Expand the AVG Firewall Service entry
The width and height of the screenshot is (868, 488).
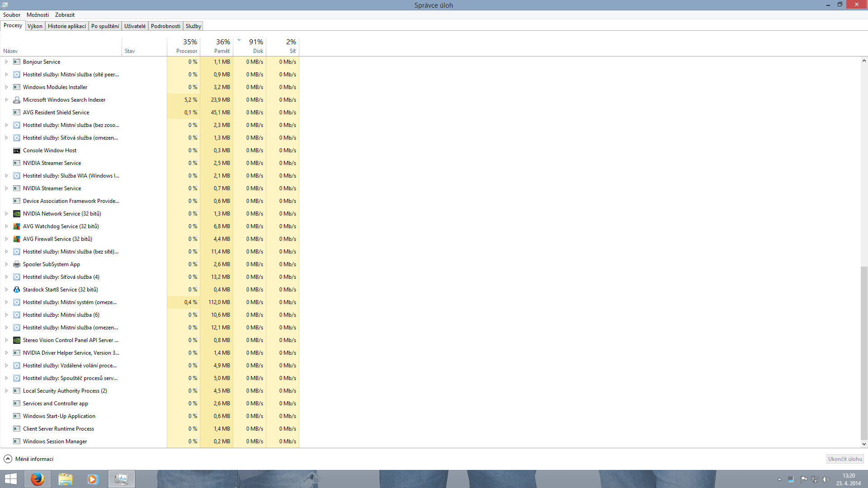pyautogui.click(x=6, y=239)
